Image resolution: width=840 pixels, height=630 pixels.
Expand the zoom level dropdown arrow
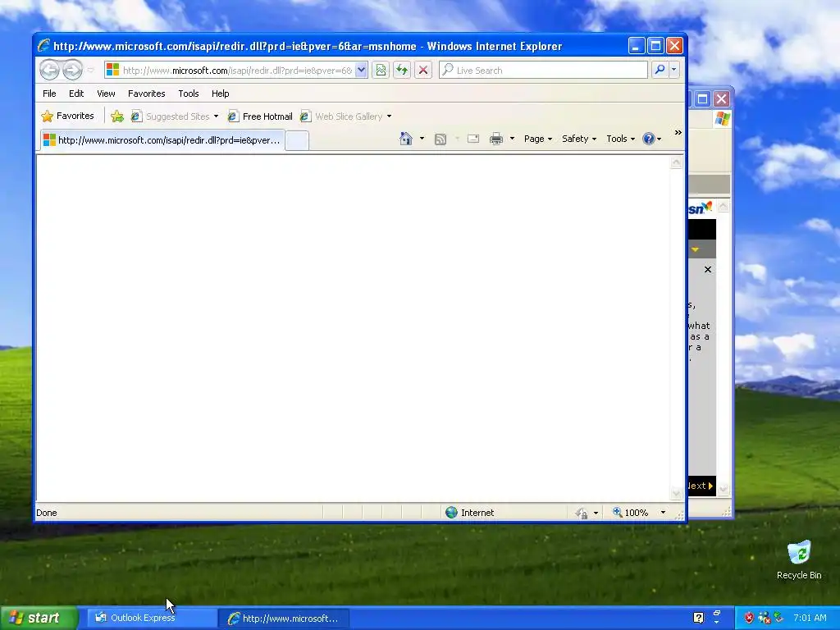(663, 513)
